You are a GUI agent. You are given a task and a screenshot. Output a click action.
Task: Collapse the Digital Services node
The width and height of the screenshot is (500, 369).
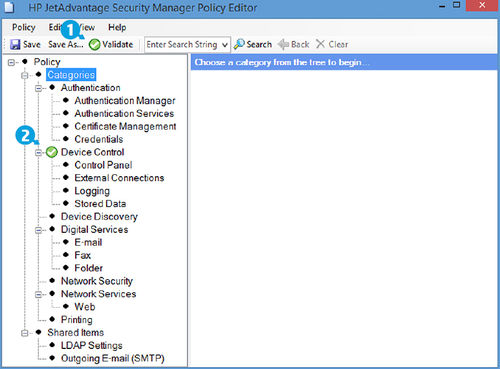coord(39,230)
